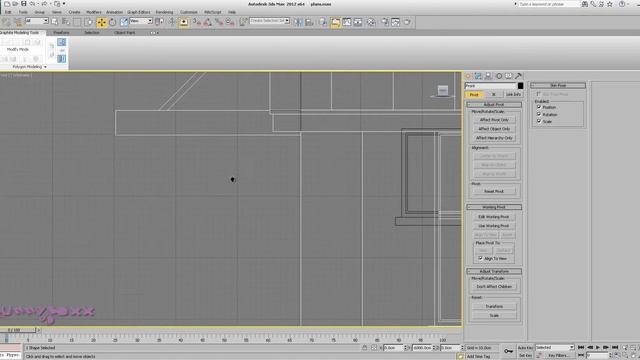640x360 pixels.
Task: Switch to the Motion command panel
Action: 499,76
